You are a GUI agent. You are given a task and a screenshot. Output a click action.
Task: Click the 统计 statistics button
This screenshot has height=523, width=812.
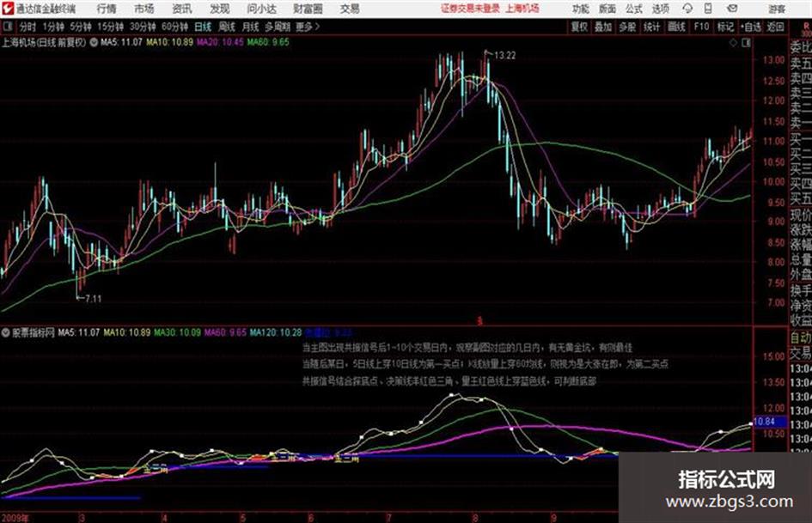(x=652, y=27)
